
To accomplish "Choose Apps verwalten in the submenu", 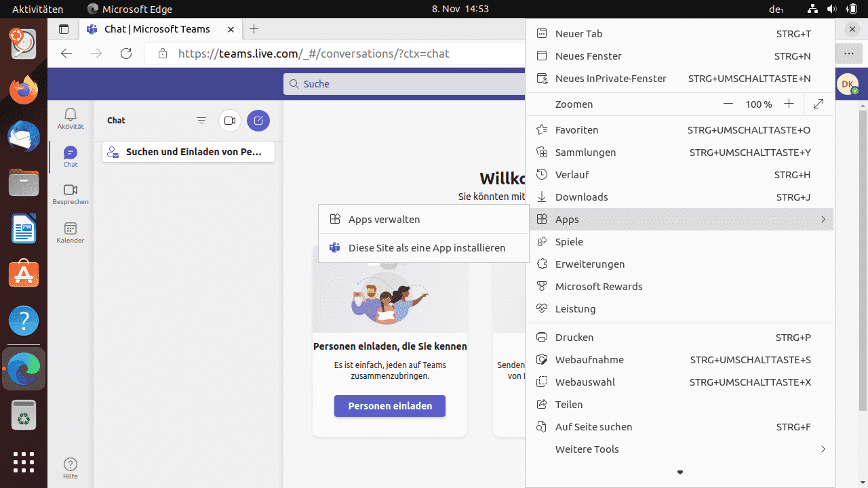I will [424, 220].
